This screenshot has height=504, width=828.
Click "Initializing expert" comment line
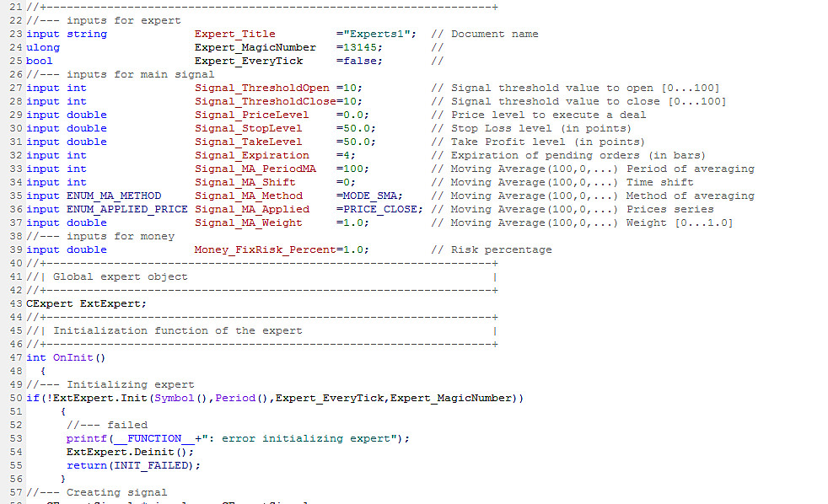click(x=110, y=384)
